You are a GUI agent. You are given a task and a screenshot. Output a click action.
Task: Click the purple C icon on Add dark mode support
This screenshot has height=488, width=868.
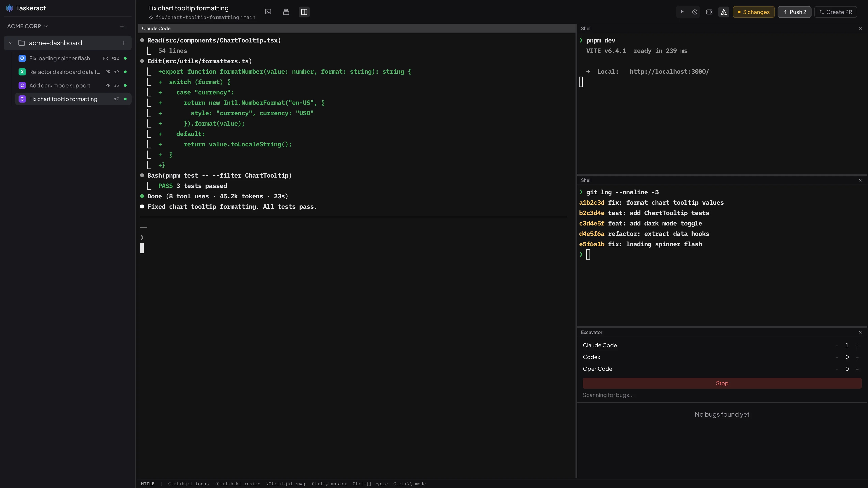click(x=22, y=85)
